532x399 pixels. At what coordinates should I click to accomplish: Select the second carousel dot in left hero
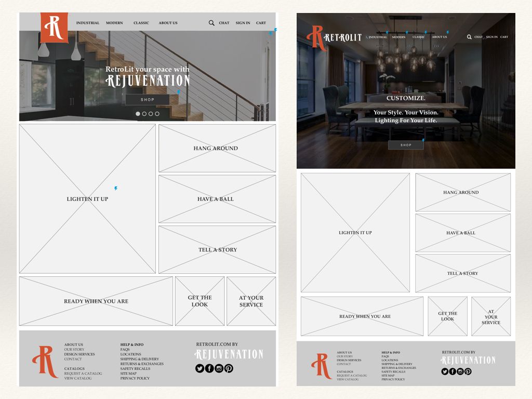point(144,114)
